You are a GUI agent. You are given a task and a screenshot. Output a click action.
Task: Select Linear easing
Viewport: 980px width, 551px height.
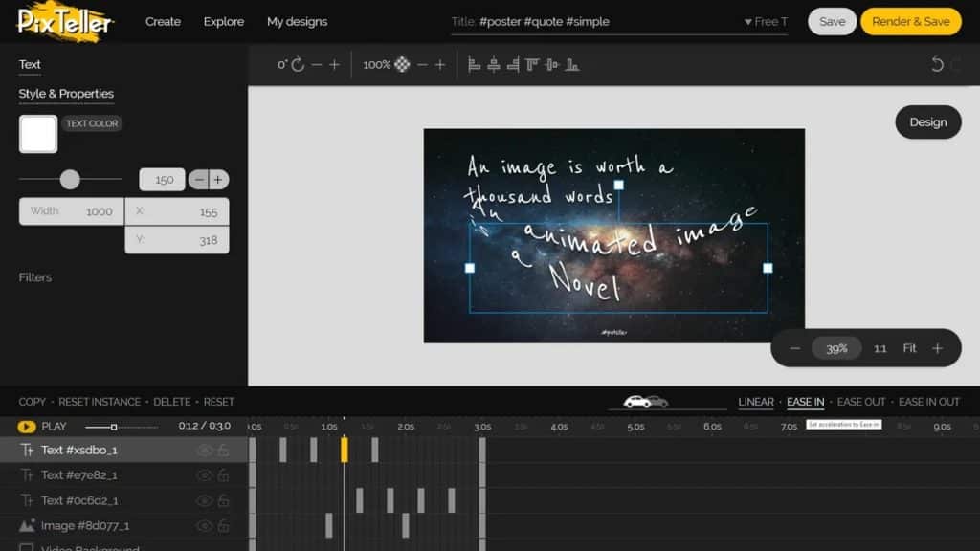(x=756, y=402)
